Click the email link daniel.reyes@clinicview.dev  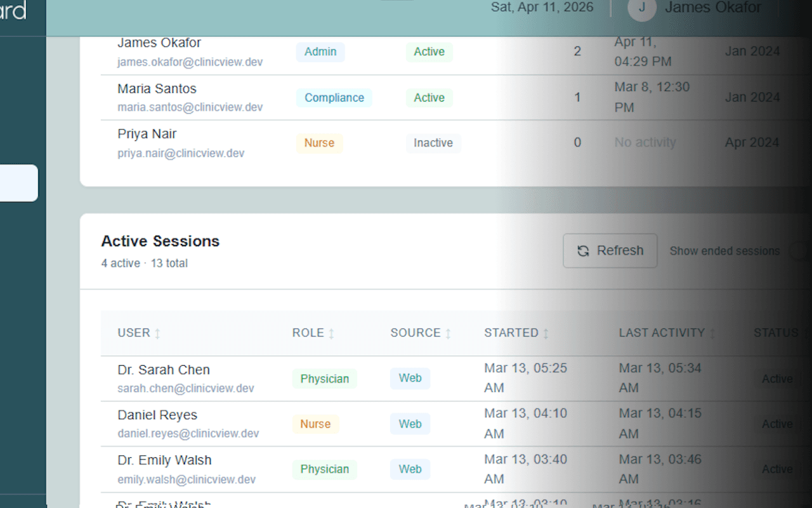click(x=188, y=433)
